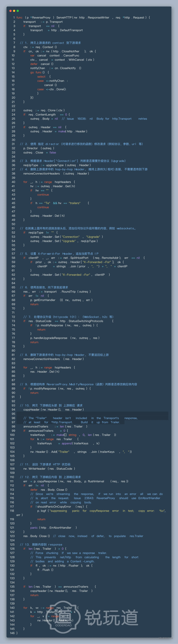Viewport: 178px width, 644px height.
Task: Click "defer res.Body.Close()" on line 113
Action: (49, 490)
